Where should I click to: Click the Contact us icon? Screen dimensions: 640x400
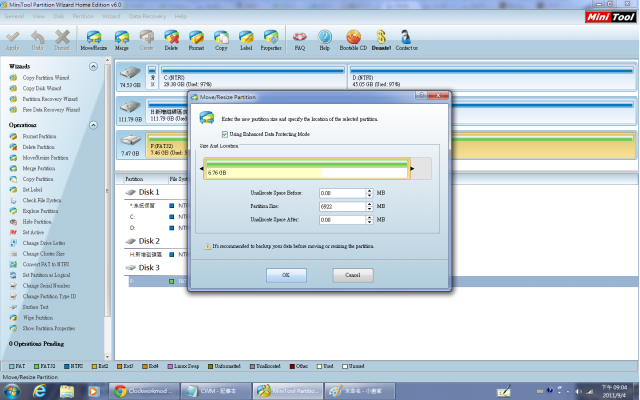tap(406, 40)
